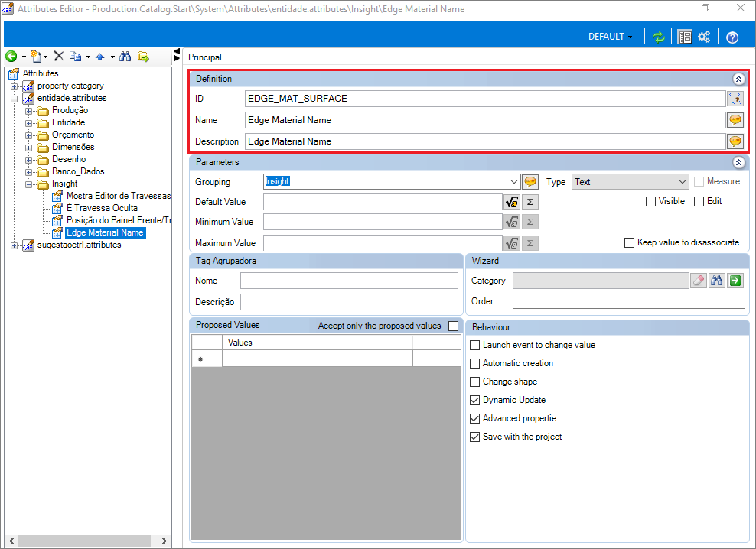756x549 pixels.
Task: Check Change shape
Action: (x=475, y=382)
